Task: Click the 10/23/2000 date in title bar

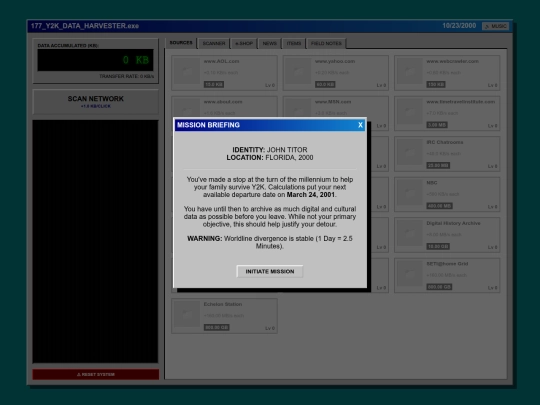Action: [459, 26]
